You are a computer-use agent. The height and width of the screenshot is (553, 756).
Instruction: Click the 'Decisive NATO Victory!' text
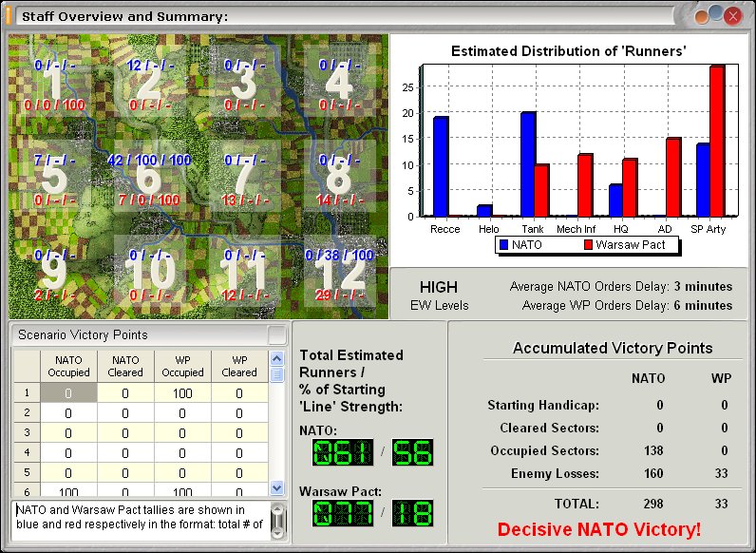point(599,529)
